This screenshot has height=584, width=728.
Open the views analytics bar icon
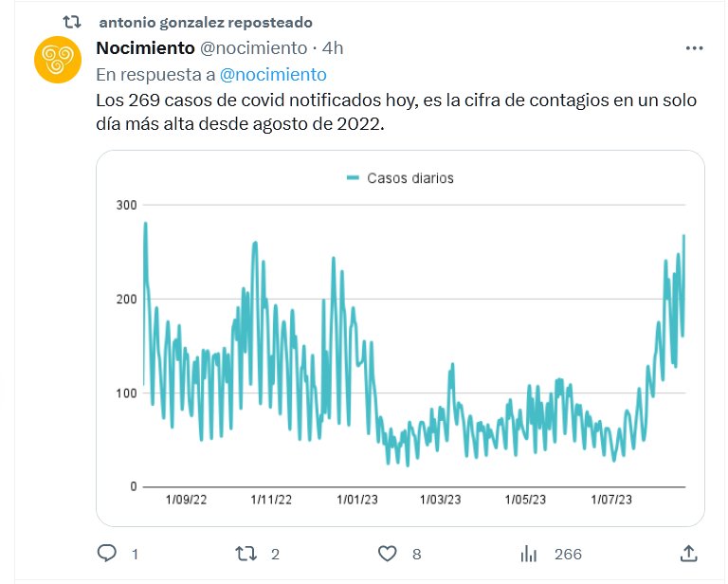point(530,554)
